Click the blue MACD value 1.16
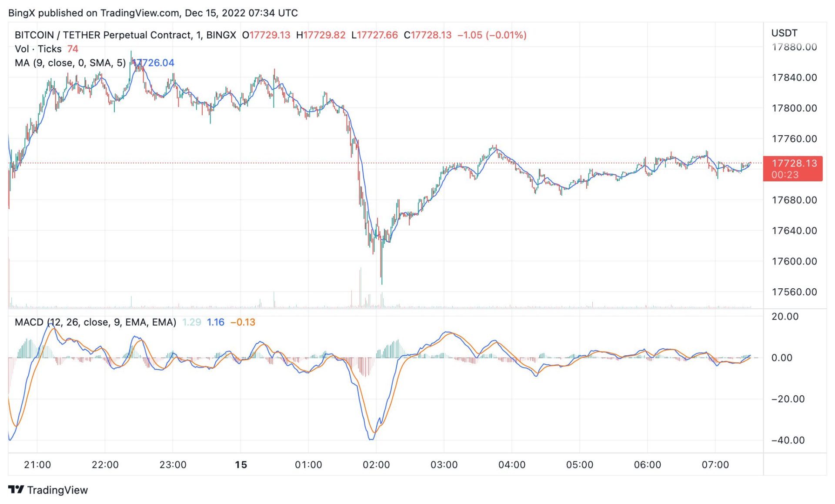Viewport: 835px width, 504px height. click(x=215, y=322)
